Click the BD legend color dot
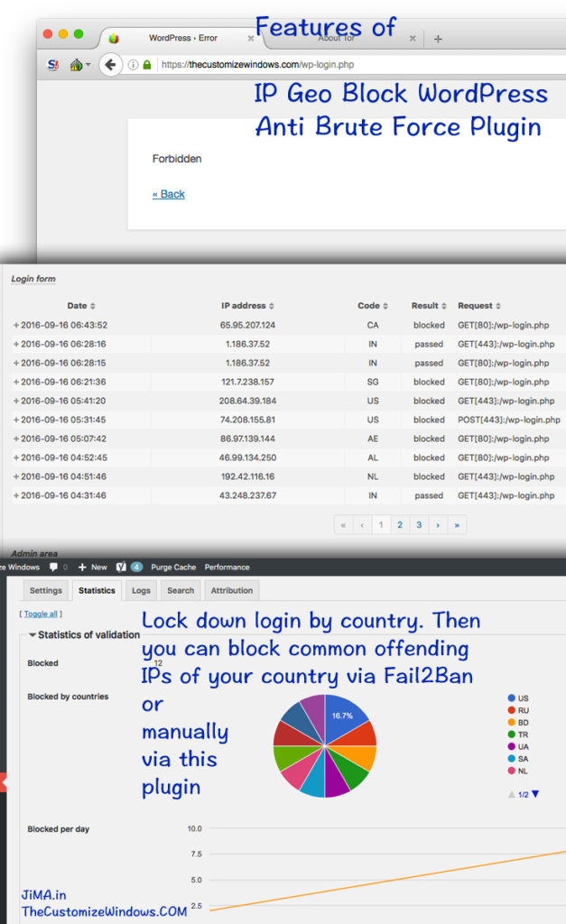This screenshot has width=566, height=924. point(512,723)
